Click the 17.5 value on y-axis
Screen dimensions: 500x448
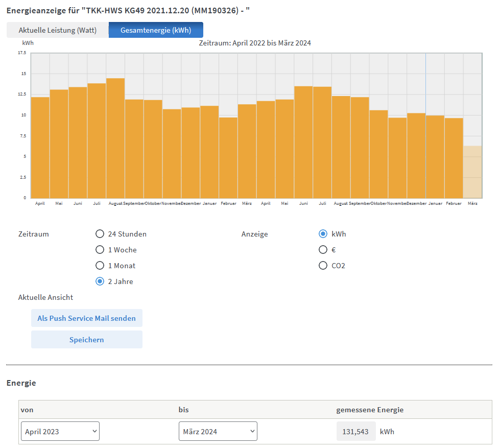click(x=22, y=53)
